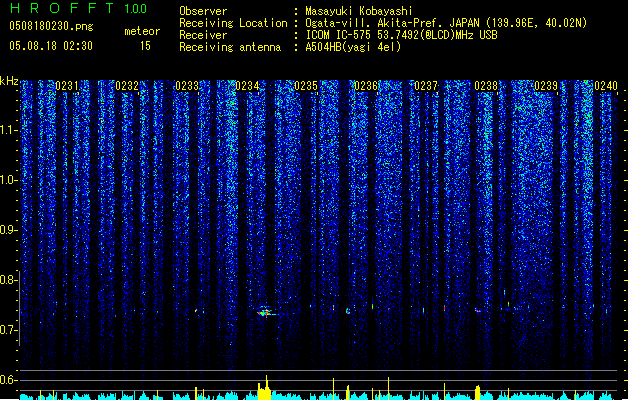Select the file name 0508180230.png
629x400 pixels.
(51, 26)
